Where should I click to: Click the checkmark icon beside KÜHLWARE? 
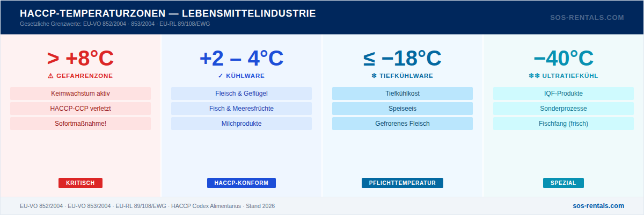[221, 76]
